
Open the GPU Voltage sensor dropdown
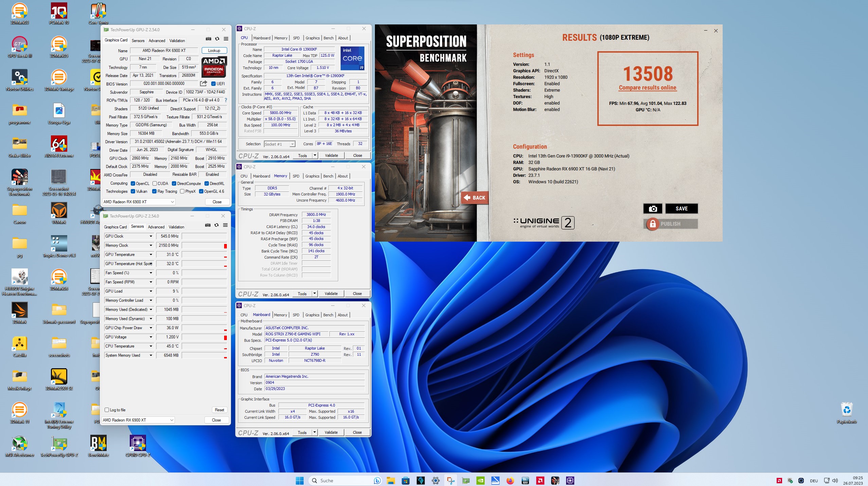coord(151,337)
